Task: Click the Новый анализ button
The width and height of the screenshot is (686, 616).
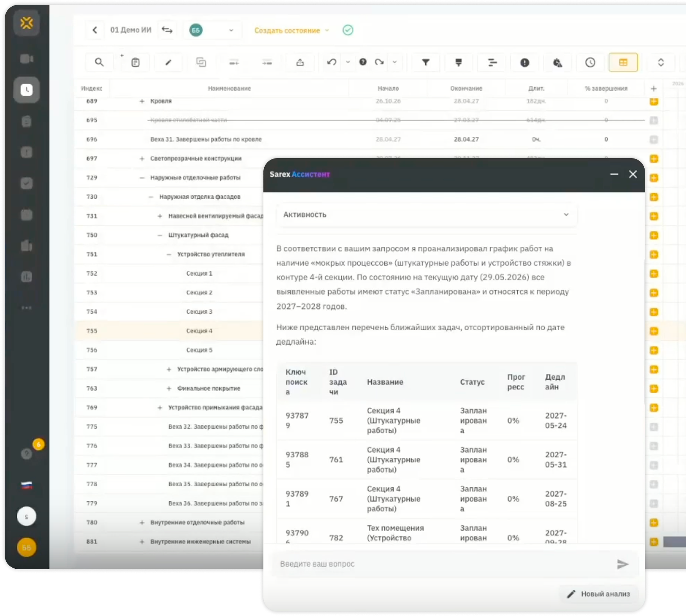Action: pos(599,594)
